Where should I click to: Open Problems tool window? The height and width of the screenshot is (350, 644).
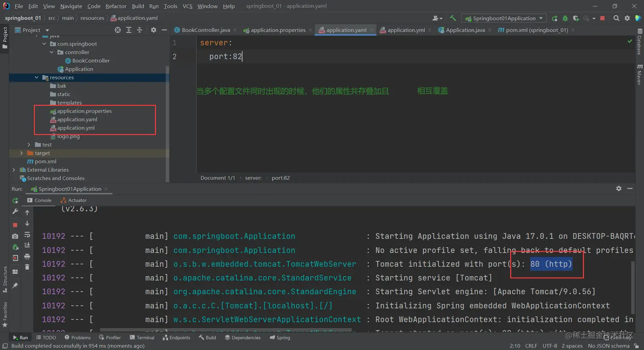pos(77,337)
